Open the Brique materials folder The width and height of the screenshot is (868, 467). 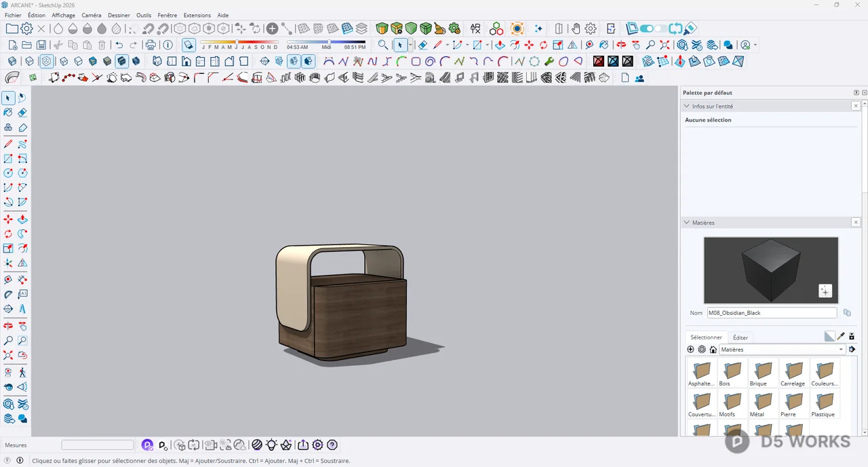pos(763,374)
